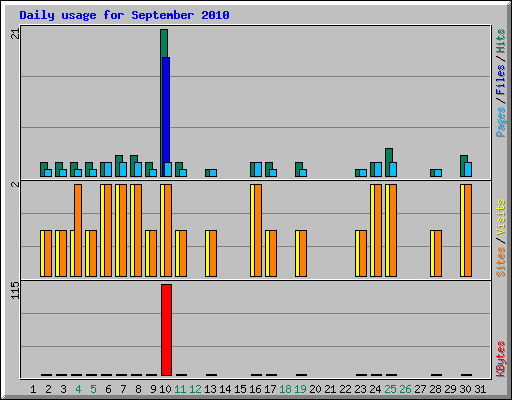Click day label "31" on the x-axis
512x400 pixels.
pyautogui.click(x=480, y=389)
